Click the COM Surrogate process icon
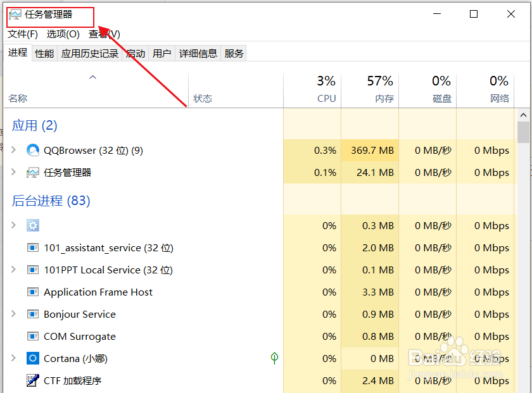 (x=33, y=337)
